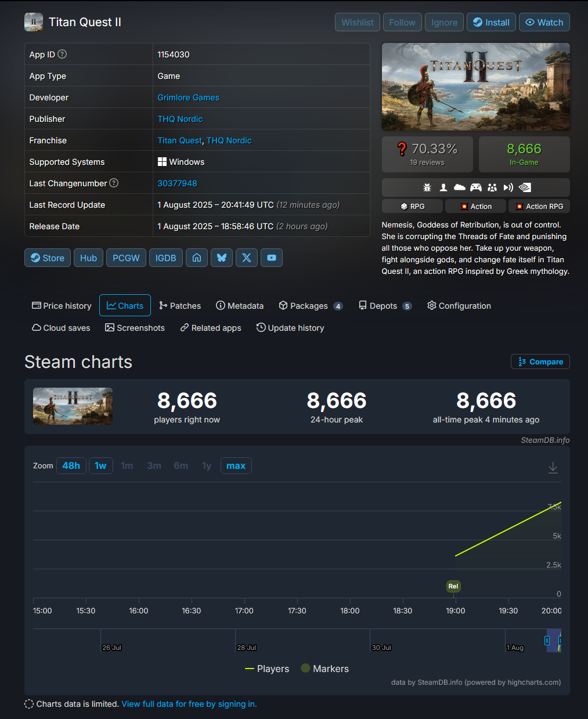Open the Price history tab
Viewport: 588px width, 719px height.
(x=62, y=306)
